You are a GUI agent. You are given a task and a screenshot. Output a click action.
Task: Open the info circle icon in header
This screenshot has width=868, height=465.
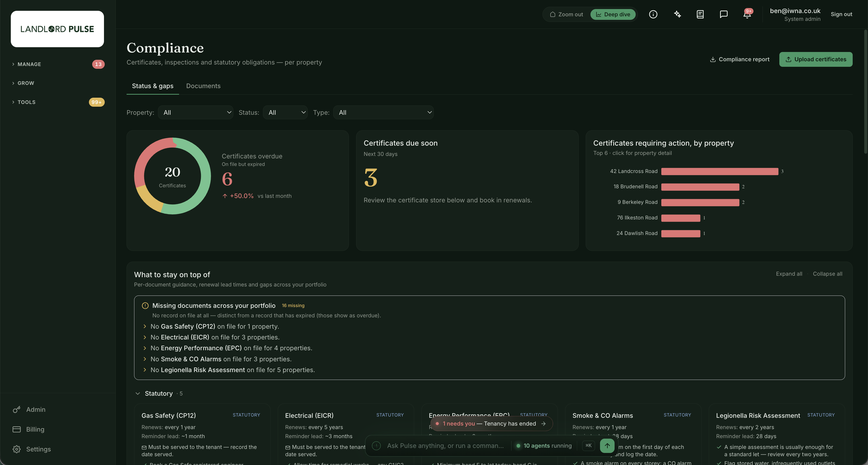[x=653, y=14]
